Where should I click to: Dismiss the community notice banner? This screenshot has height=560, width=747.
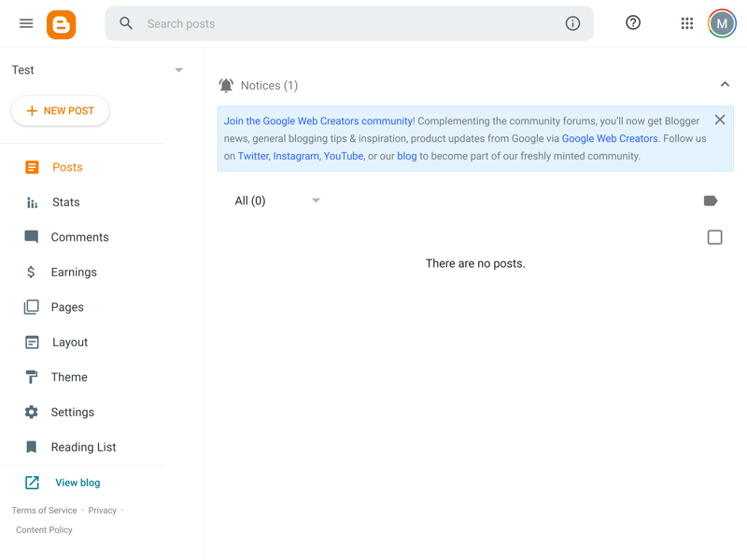pyautogui.click(x=720, y=120)
